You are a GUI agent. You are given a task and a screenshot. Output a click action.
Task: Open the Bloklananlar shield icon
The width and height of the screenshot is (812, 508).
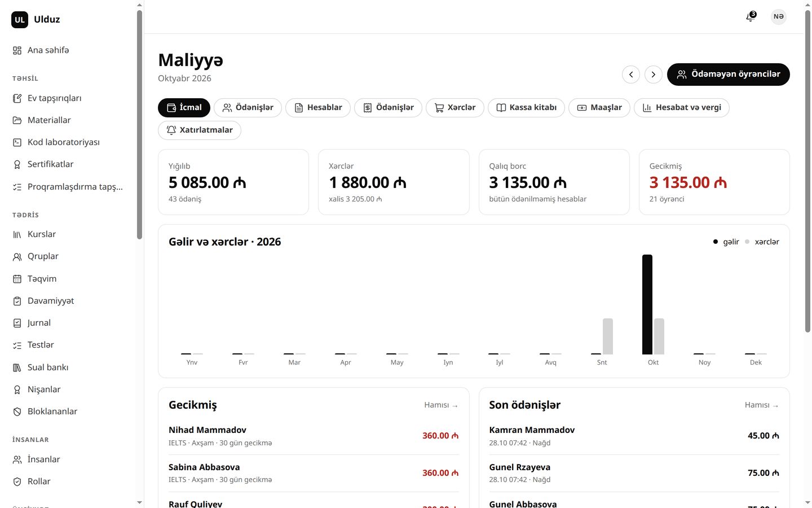click(x=17, y=412)
